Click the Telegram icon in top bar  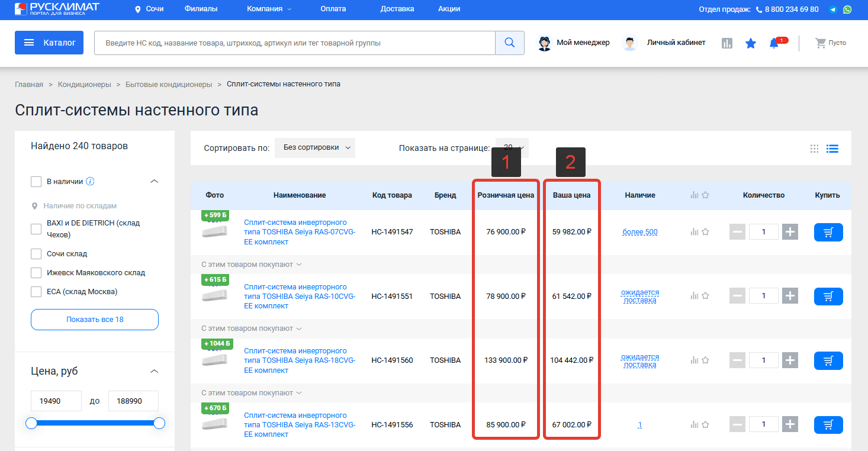click(834, 9)
